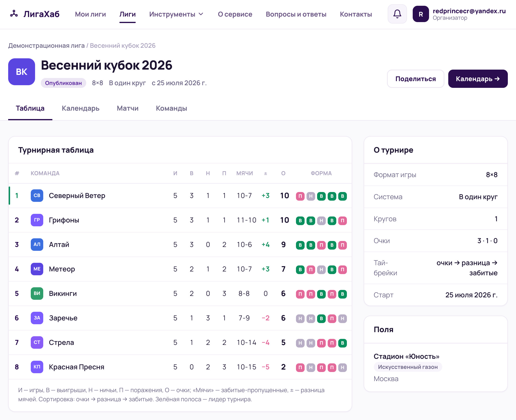Open the Красная Пресня КП team badge
516x420 pixels.
click(37, 367)
